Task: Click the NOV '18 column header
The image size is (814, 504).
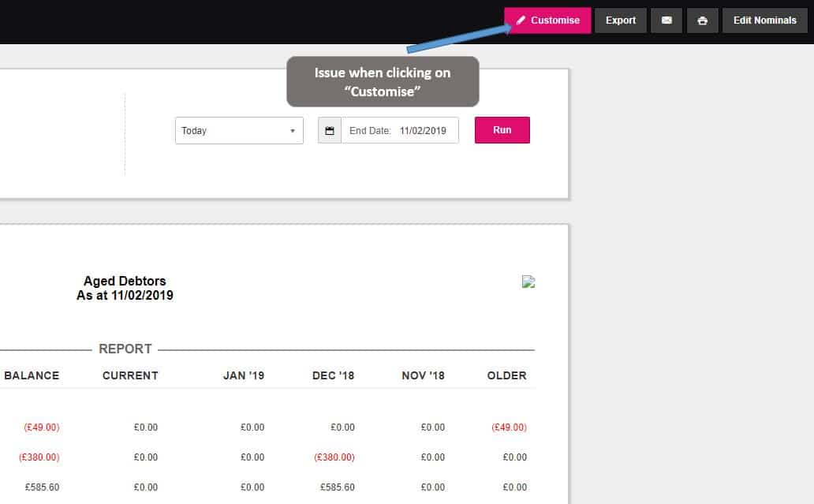Action: [x=423, y=375]
